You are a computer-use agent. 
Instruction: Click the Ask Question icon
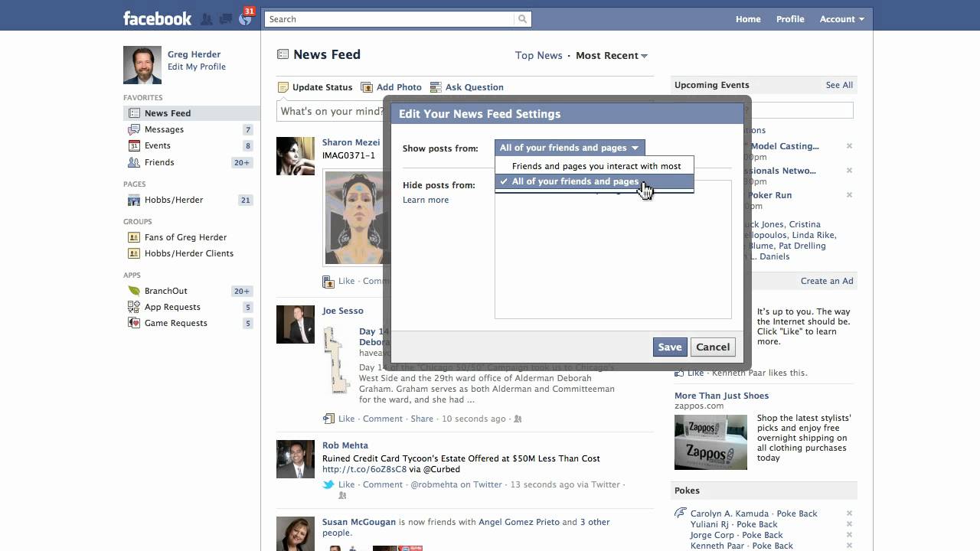click(436, 87)
